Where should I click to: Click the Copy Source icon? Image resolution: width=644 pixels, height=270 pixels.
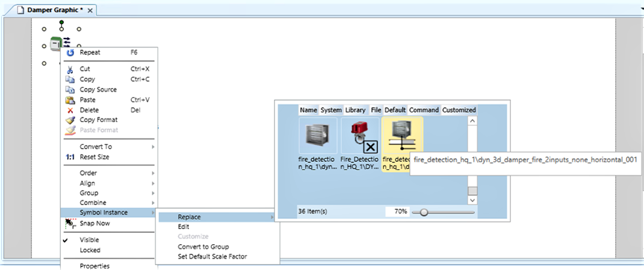pyautogui.click(x=70, y=90)
